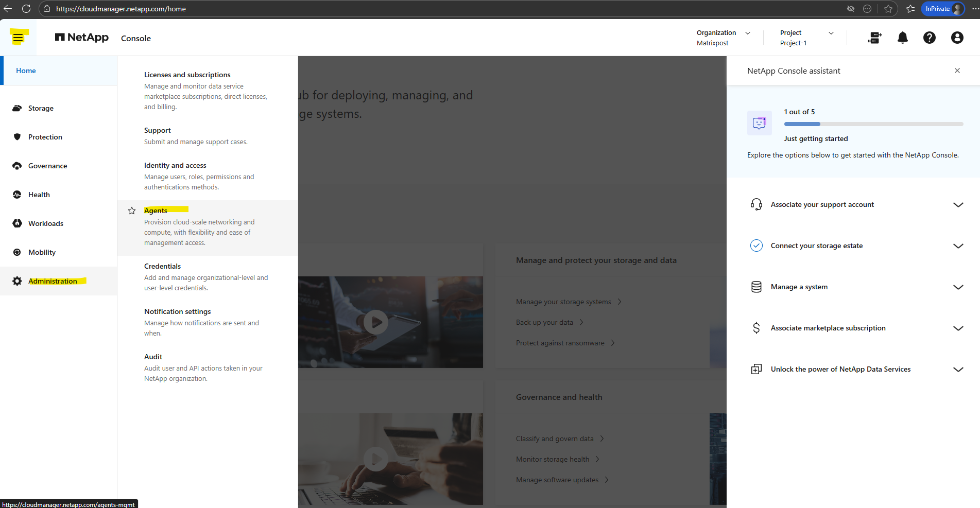Open the notifications bell
Image resolution: width=980 pixels, height=508 pixels.
tap(903, 38)
